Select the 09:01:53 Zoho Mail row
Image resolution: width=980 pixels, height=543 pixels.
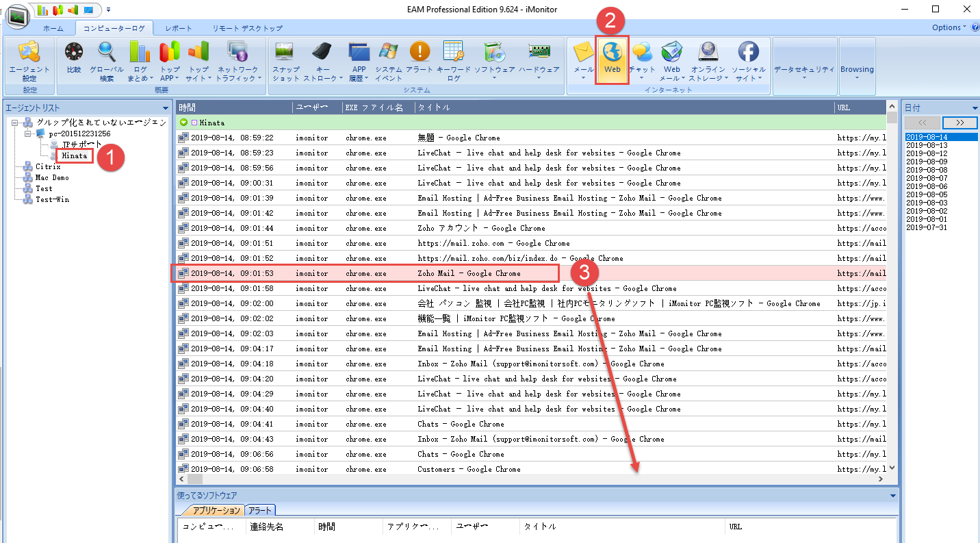(x=531, y=273)
